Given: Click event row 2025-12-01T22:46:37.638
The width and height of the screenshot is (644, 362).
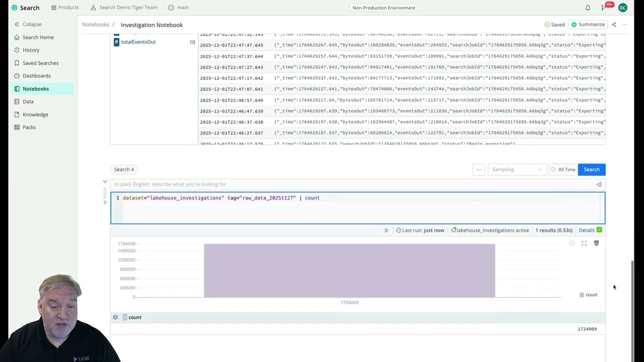Looking at the screenshot, I should coord(403,122).
